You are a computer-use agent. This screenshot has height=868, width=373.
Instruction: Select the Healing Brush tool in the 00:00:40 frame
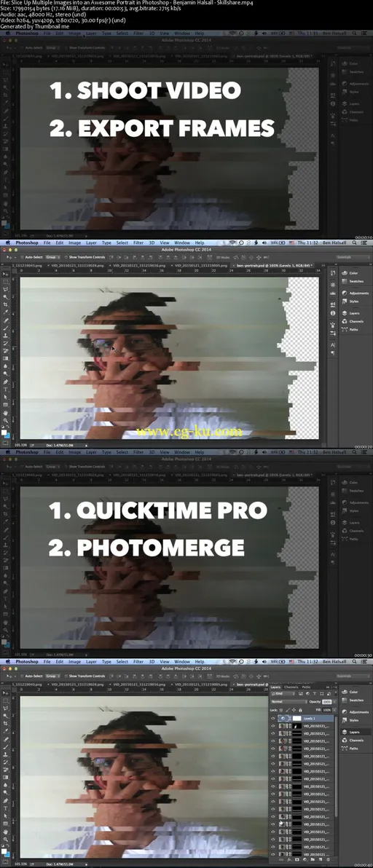[x=6, y=740]
